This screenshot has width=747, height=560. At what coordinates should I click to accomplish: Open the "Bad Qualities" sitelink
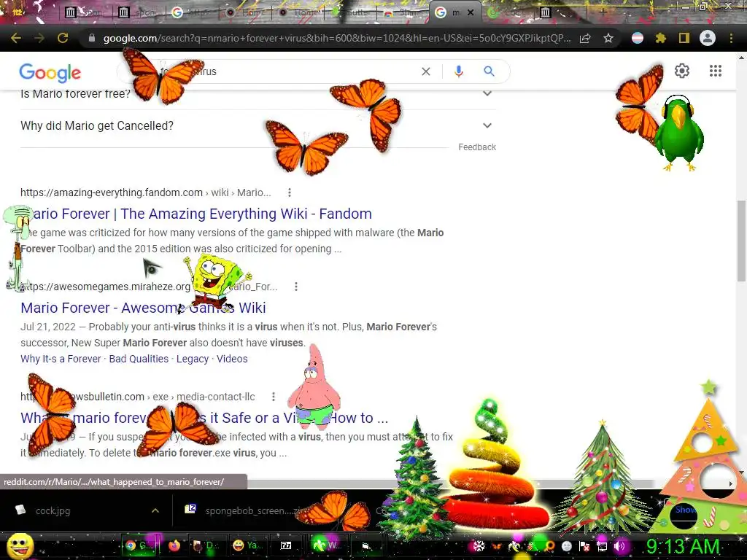(x=139, y=359)
